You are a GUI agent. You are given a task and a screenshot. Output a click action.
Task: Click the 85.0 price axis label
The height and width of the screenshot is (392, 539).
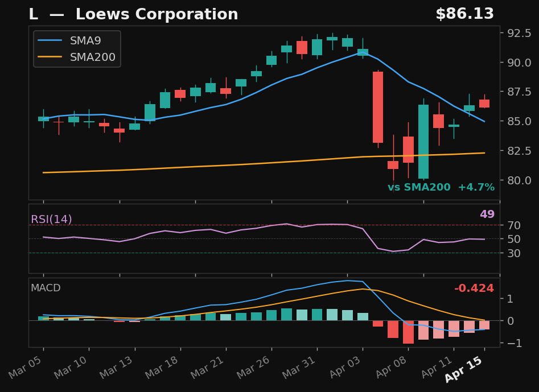pos(520,121)
